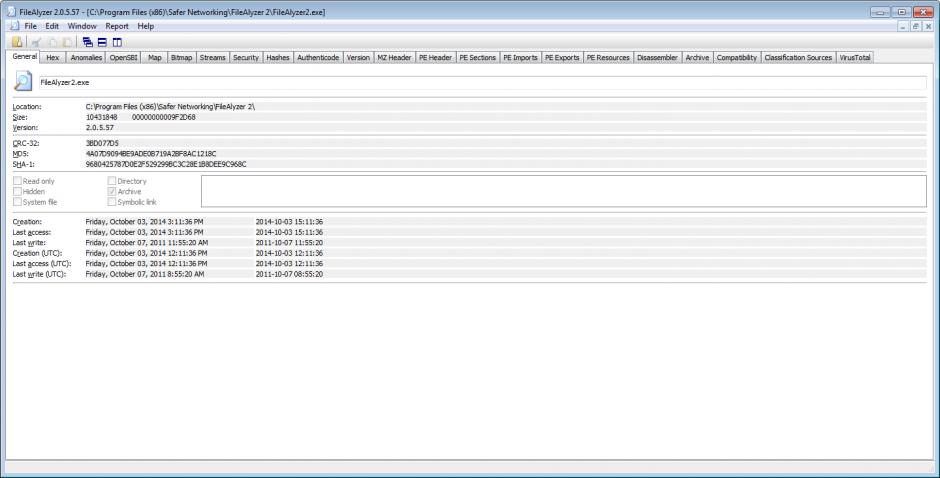Image resolution: width=940 pixels, height=478 pixels.
Task: Open the Authenticode tab
Action: pyautogui.click(x=318, y=58)
